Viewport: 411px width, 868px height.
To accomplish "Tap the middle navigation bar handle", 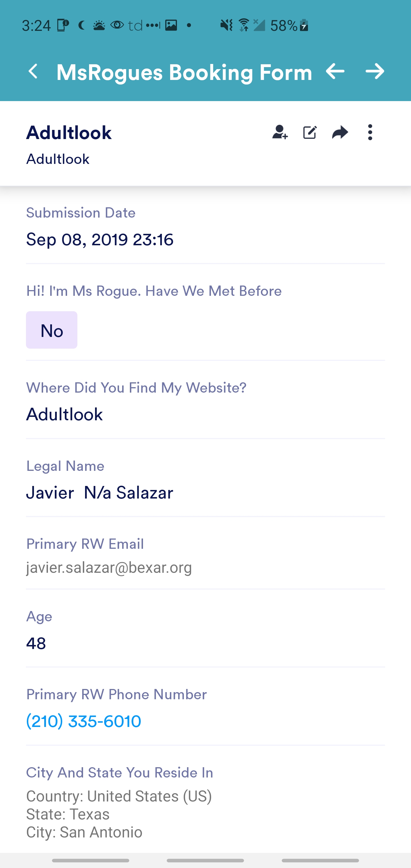I will coord(205,861).
